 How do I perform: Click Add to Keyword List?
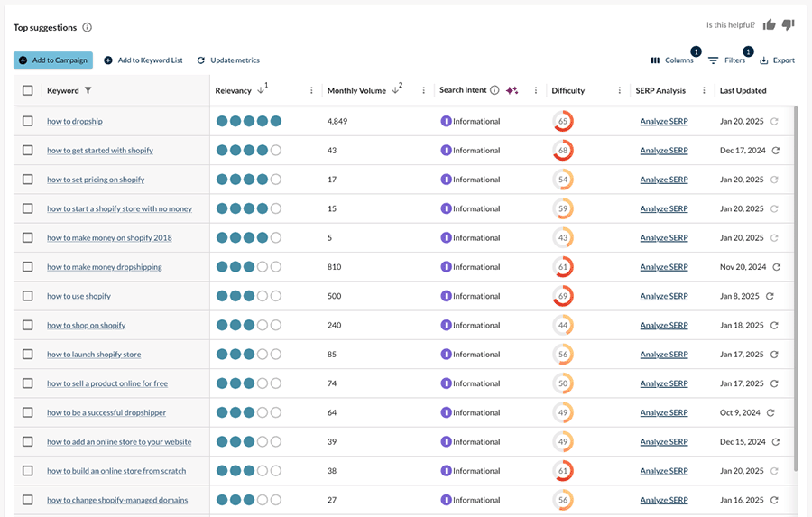pyautogui.click(x=143, y=60)
